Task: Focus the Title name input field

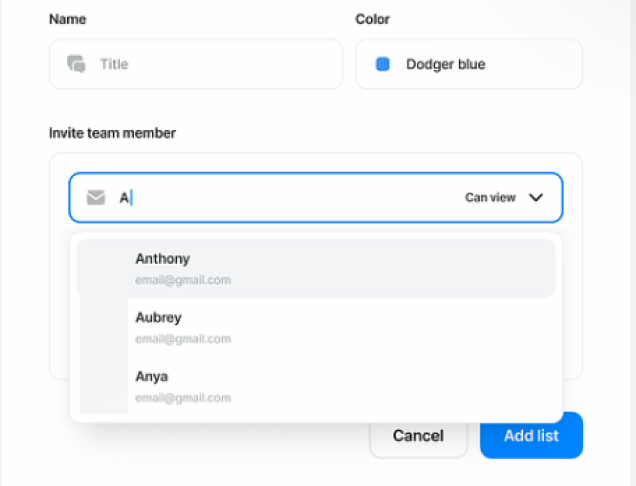Action: (210, 64)
